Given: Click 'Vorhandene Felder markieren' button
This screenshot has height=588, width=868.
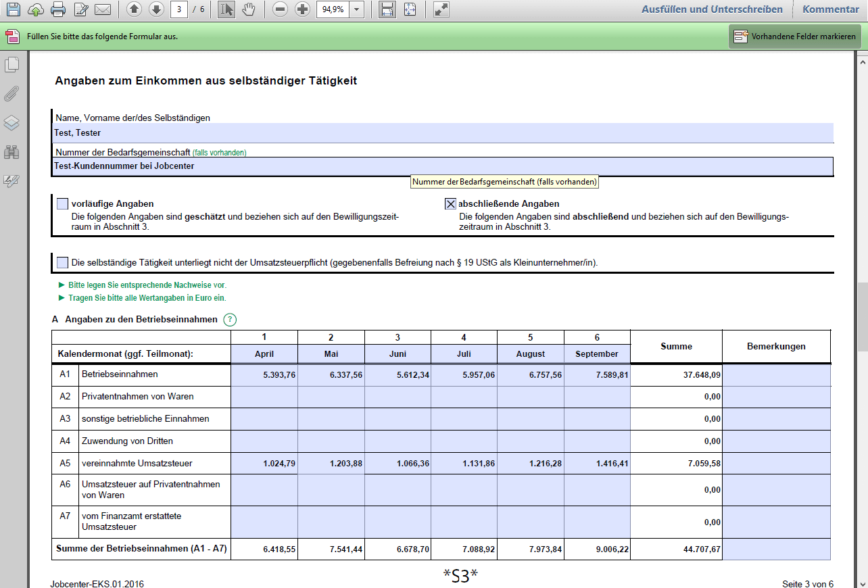Looking at the screenshot, I should (x=795, y=36).
